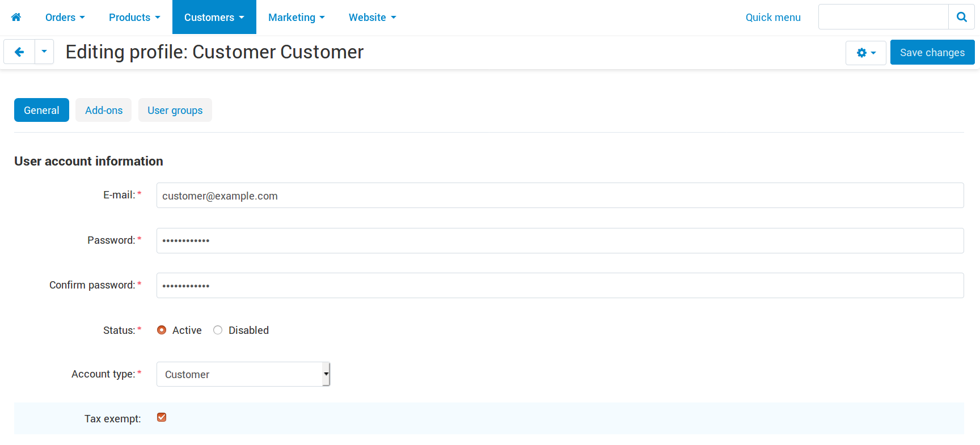Click the 'User account information' heading
This screenshot has width=980, height=445.
click(x=88, y=161)
